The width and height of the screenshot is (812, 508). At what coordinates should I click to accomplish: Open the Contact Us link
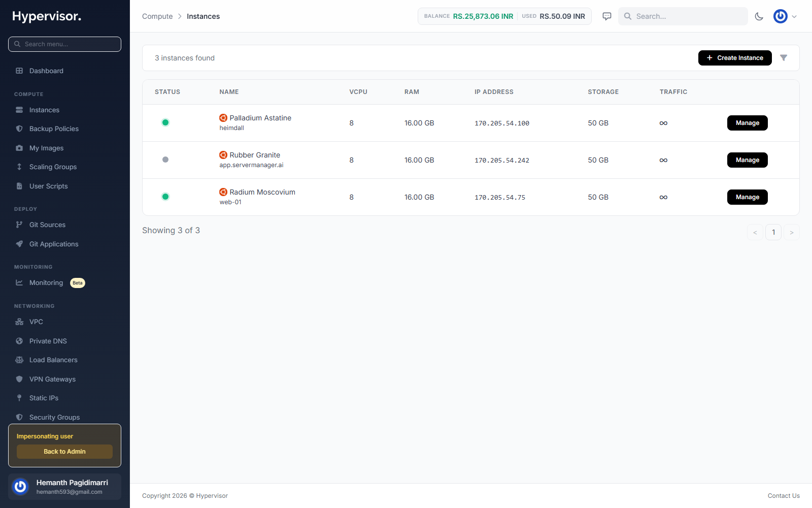coord(784,496)
